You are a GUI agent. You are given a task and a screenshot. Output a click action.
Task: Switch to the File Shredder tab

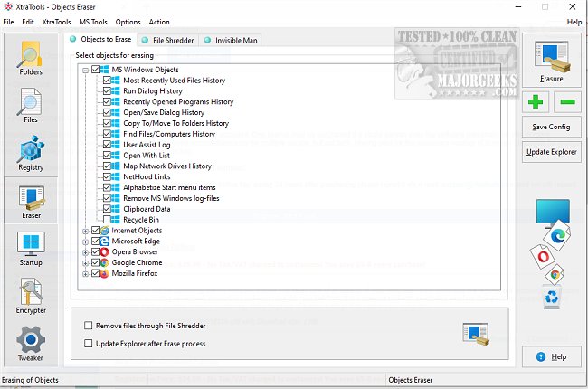coord(168,40)
